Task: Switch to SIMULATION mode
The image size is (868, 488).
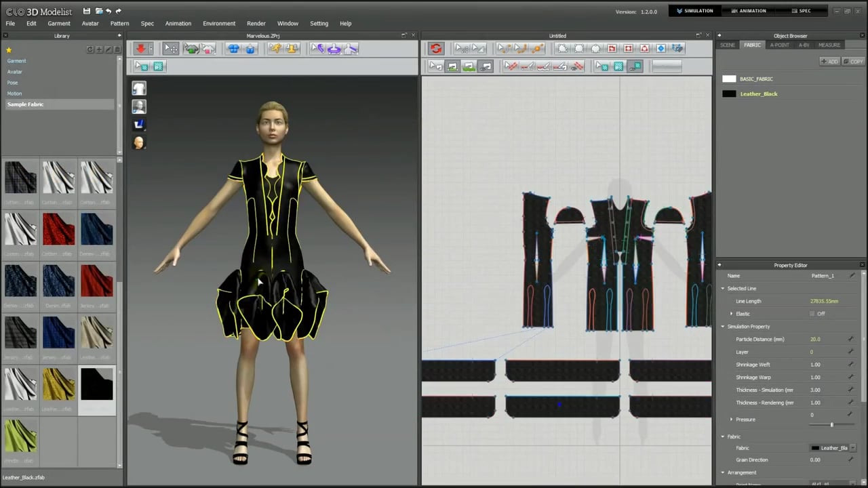Action: click(x=694, y=11)
